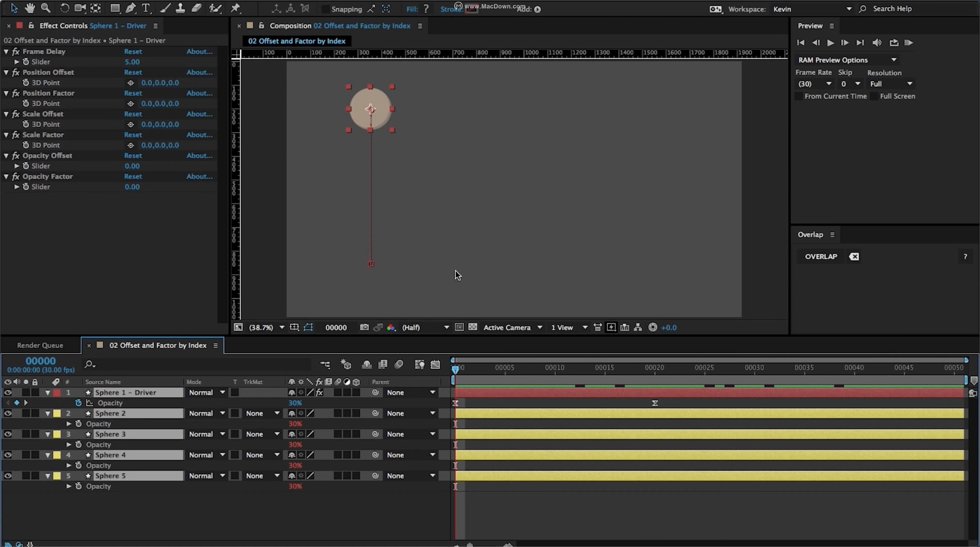Mute audio in the Preview panel
Viewport: 980px width, 547px height.
coord(877,42)
